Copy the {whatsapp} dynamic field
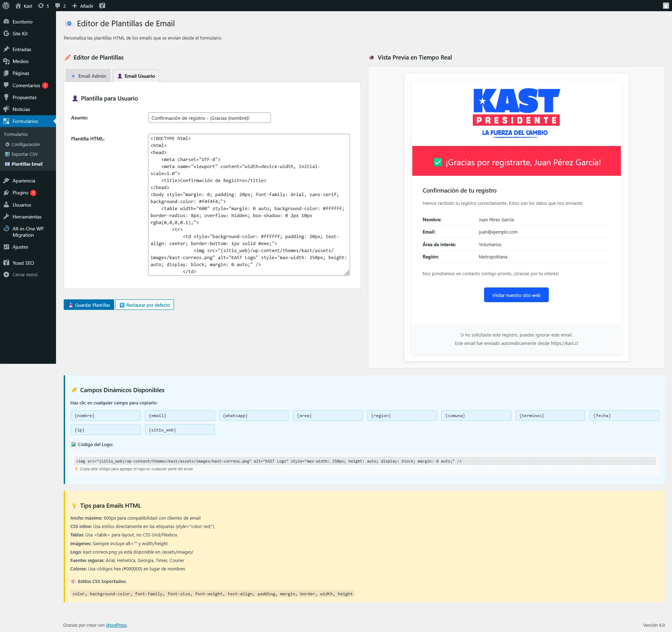 [254, 416]
